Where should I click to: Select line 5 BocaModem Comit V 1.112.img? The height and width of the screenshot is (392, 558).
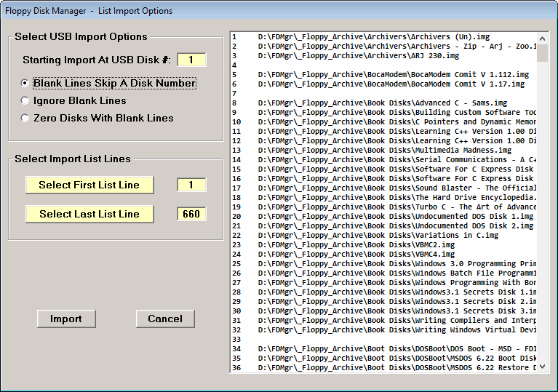pos(383,75)
